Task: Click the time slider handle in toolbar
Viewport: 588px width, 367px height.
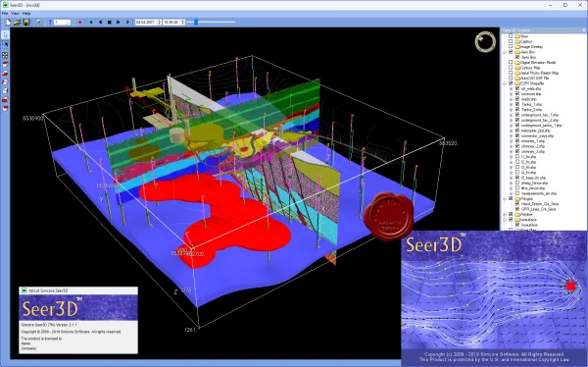Action: tap(196, 23)
